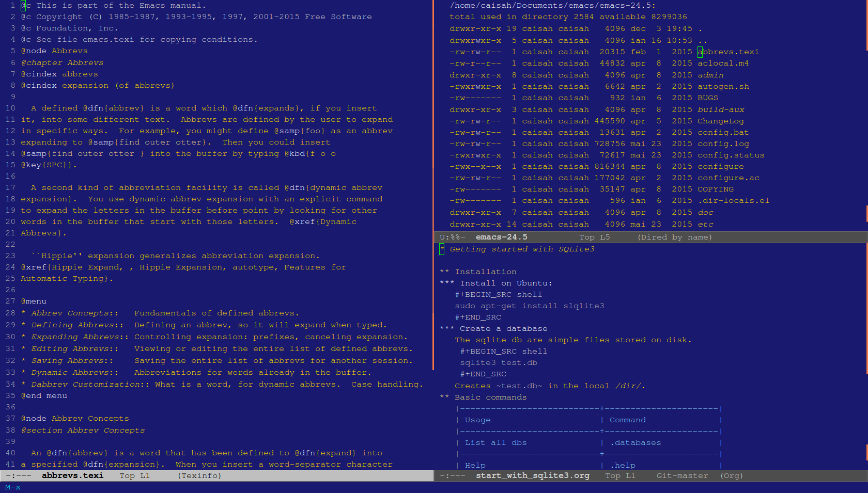Click the 'Usage' table header cell
Image resolution: width=868 pixels, height=493 pixels.
[x=477, y=420]
